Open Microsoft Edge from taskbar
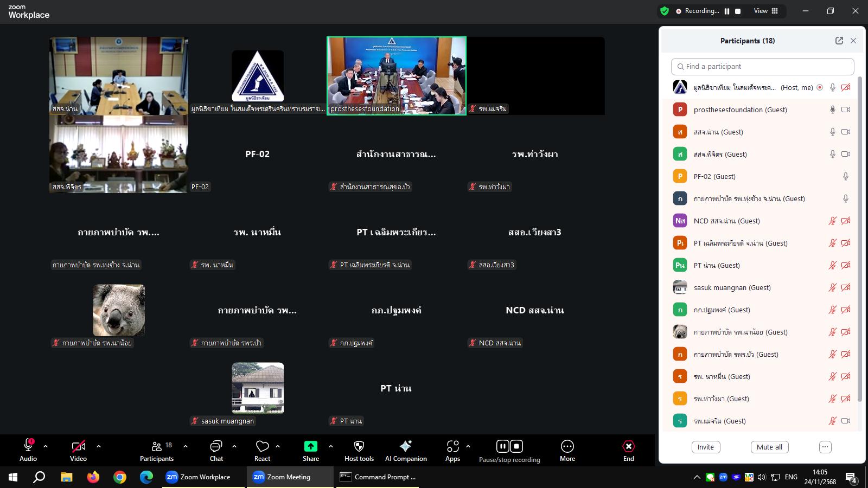This screenshot has width=868, height=488. (x=146, y=477)
